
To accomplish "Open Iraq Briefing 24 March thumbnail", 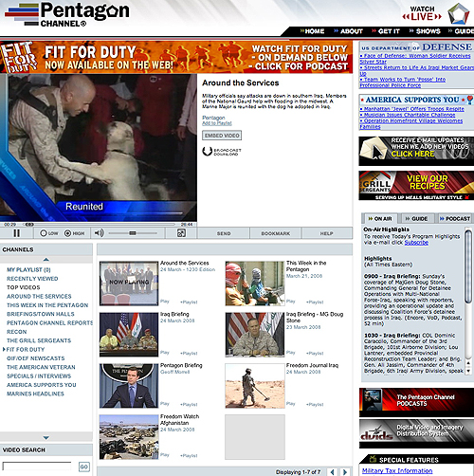I will click(x=129, y=335).
